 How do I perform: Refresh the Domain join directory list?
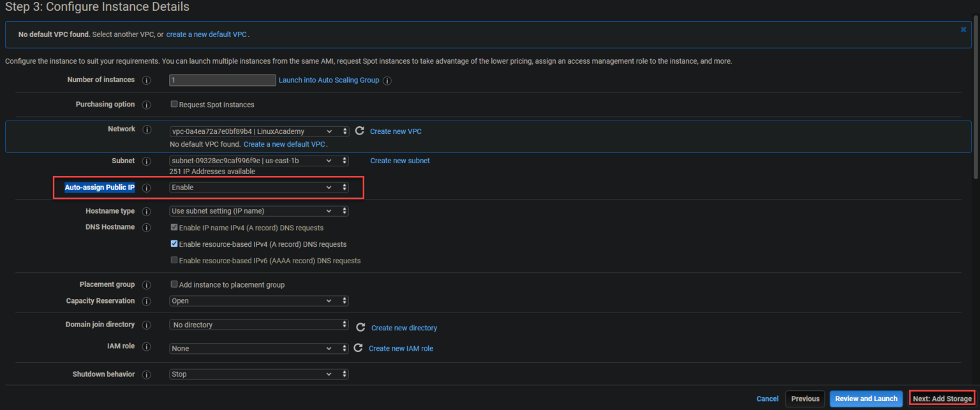(x=360, y=327)
